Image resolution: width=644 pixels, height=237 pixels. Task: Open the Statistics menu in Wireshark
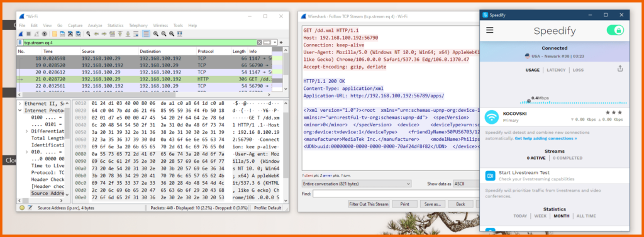coord(116,26)
